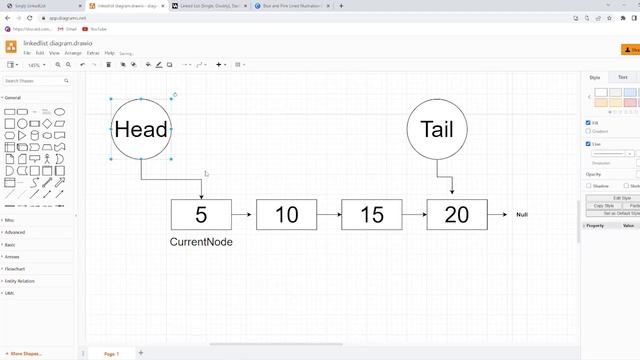The image size is (640, 360).
Task: Open the File menu
Action: pyautogui.click(x=27, y=53)
